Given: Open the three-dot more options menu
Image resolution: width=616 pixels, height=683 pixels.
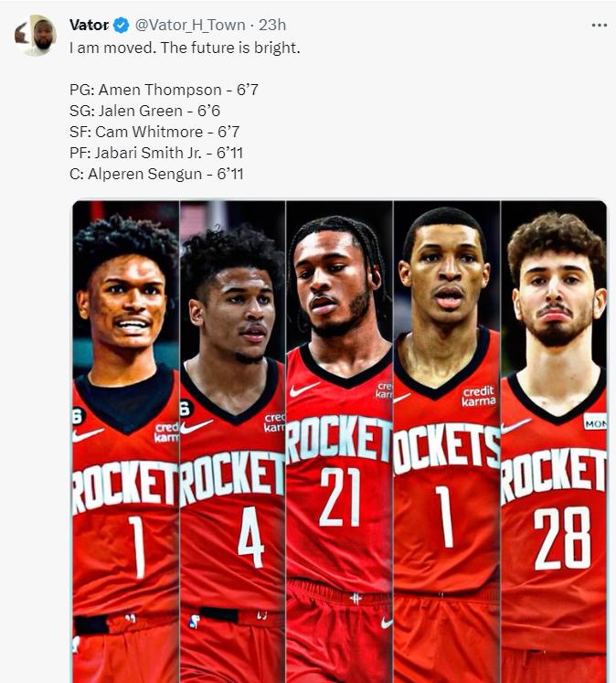Looking at the screenshot, I should click(x=599, y=26).
